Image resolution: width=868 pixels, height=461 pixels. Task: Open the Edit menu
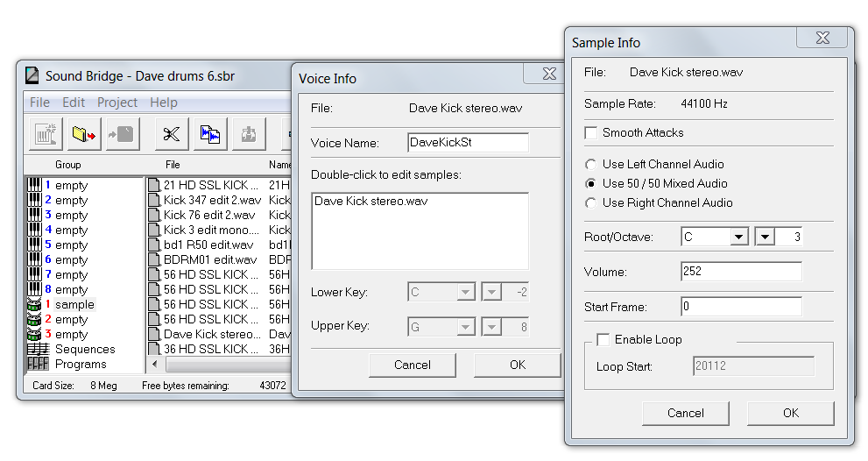point(74,103)
